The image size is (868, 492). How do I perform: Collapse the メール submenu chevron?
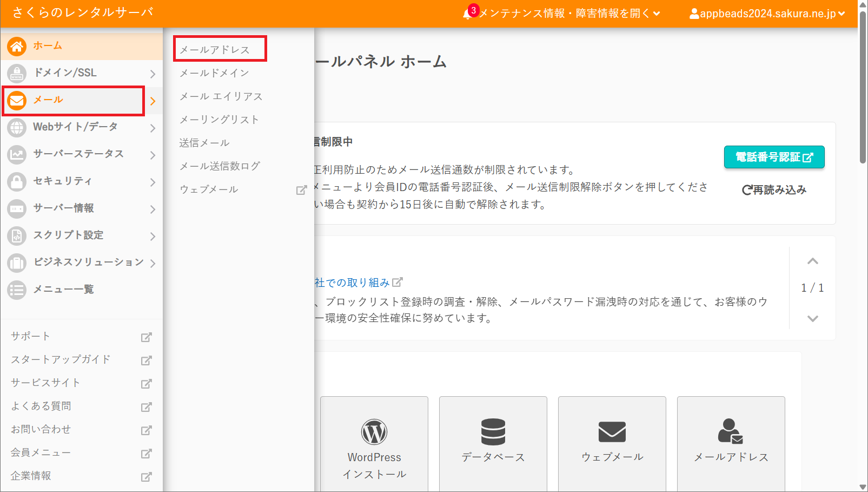pyautogui.click(x=153, y=101)
